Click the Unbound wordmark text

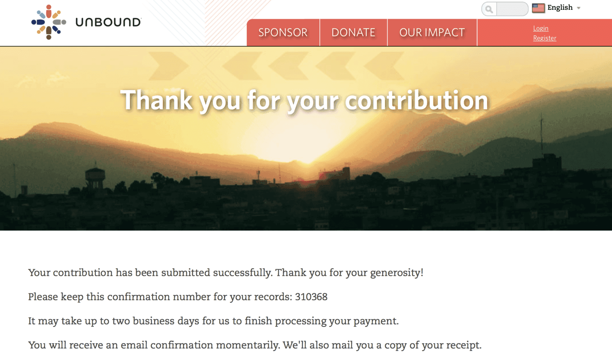[108, 22]
